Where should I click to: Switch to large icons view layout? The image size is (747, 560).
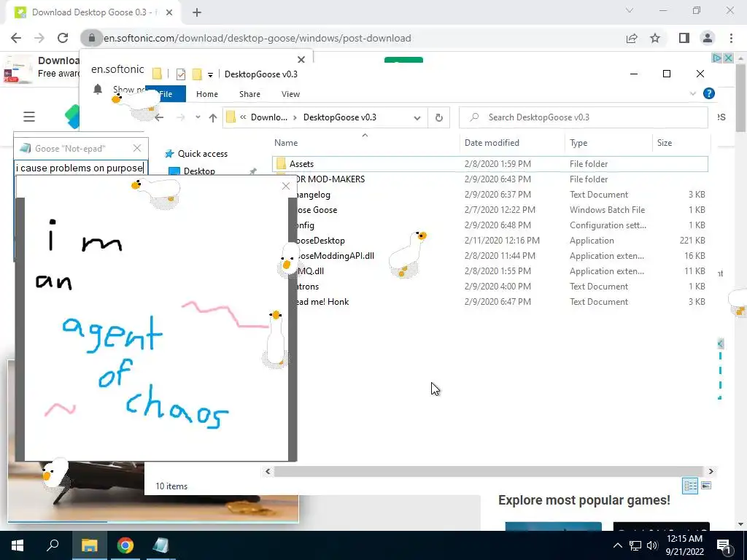(x=706, y=486)
